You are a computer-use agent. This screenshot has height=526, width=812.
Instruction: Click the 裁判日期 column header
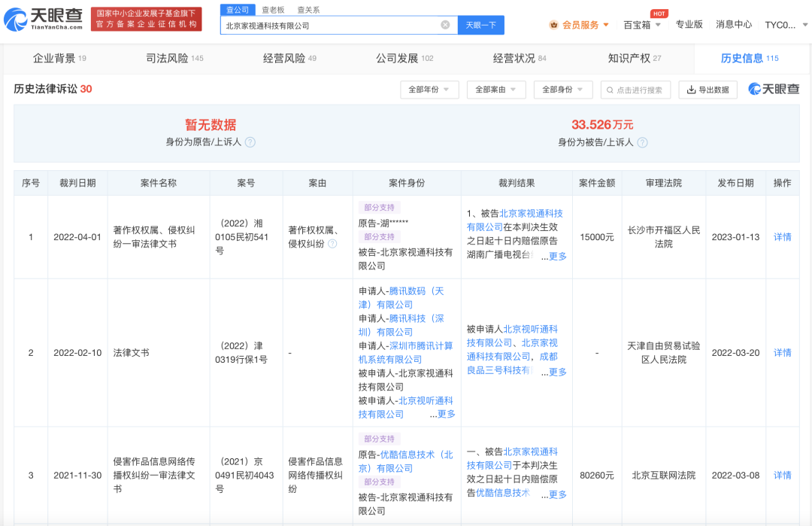click(77, 183)
